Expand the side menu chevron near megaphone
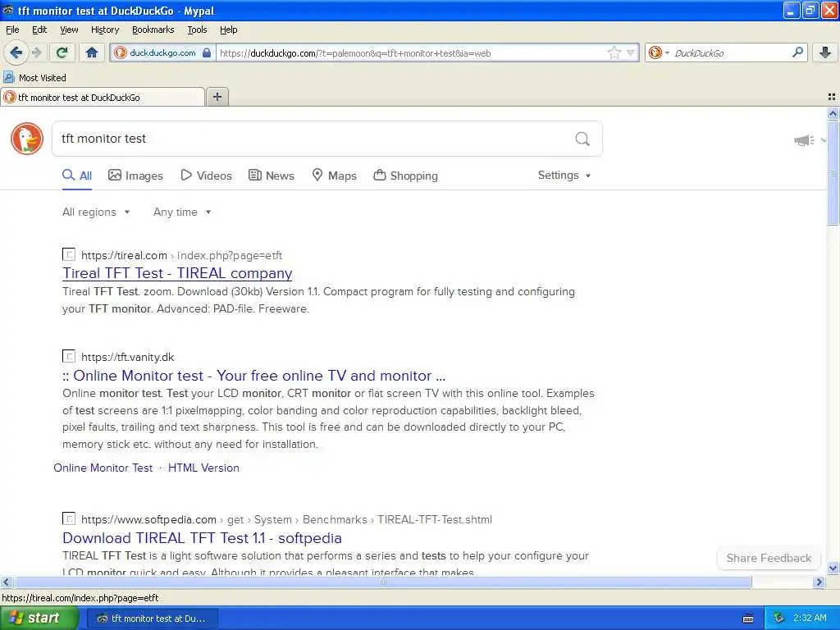This screenshot has height=630, width=840. pyautogui.click(x=824, y=140)
